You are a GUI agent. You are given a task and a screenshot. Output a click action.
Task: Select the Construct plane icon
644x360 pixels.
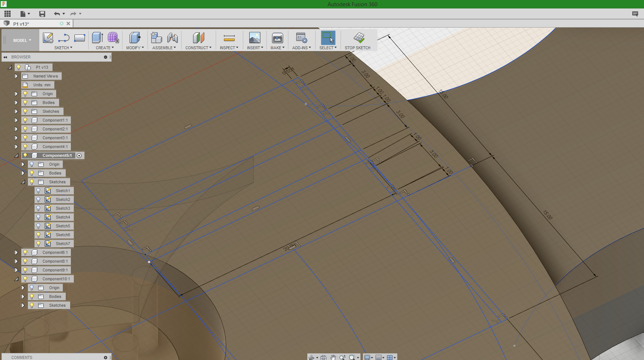click(x=198, y=37)
